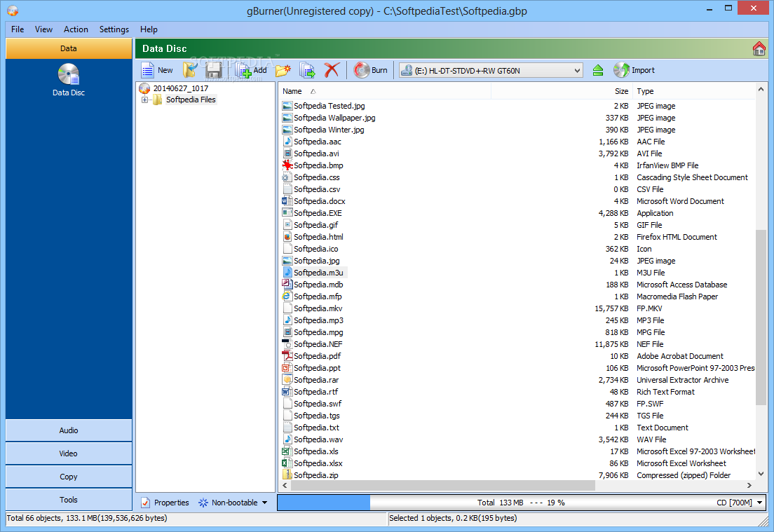This screenshot has width=774, height=532.
Task: Click the green Eject tray icon
Action: [598, 71]
